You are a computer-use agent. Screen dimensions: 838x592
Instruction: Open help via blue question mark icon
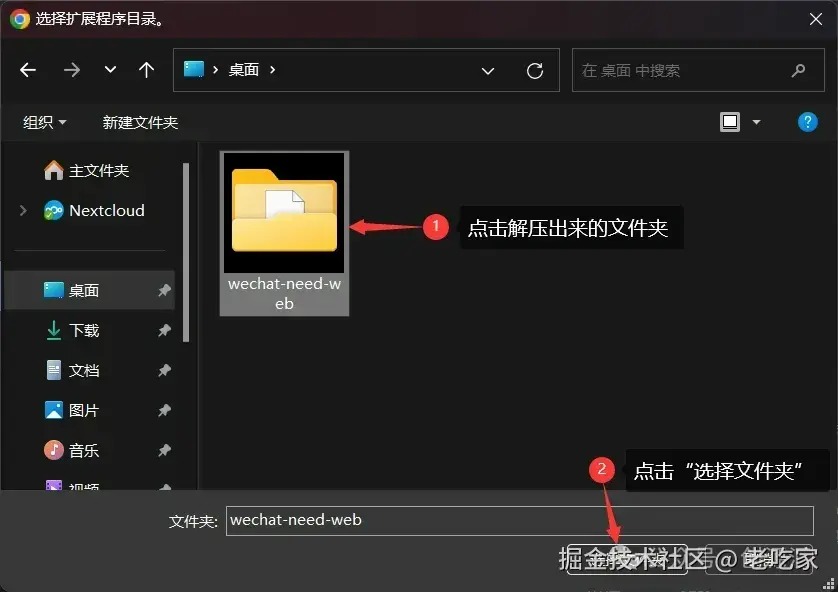pyautogui.click(x=807, y=121)
